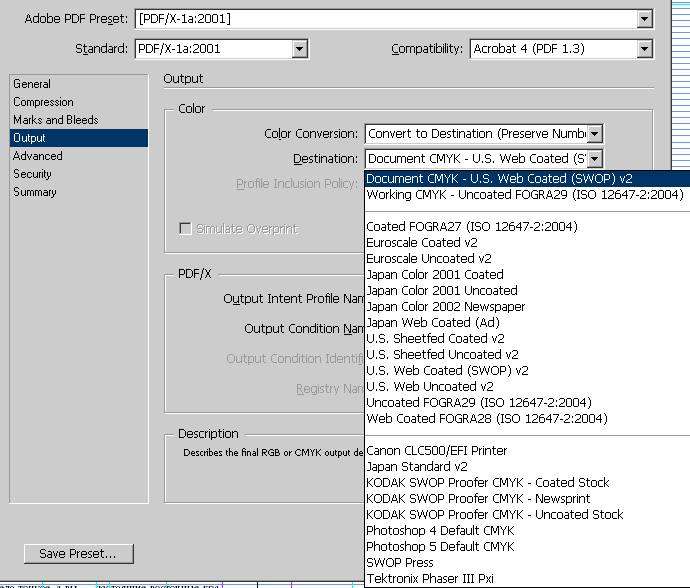The width and height of the screenshot is (690, 588).
Task: Collapse the Destination dropdown arrow
Action: pos(595,159)
